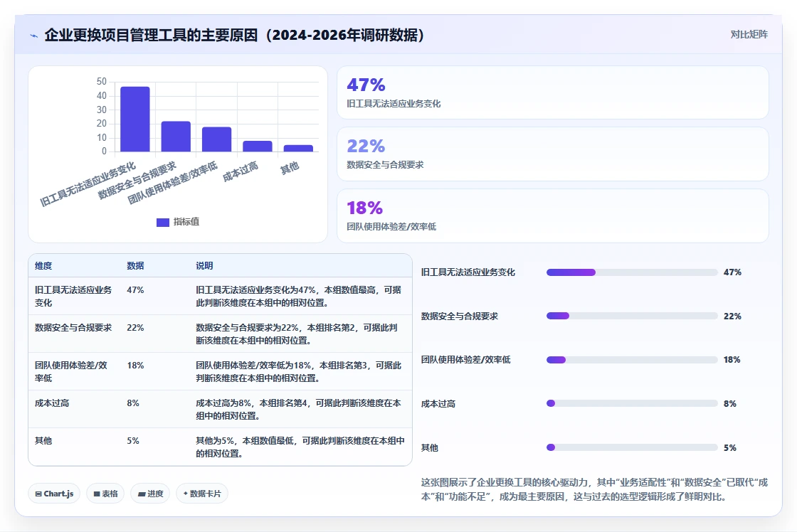The height and width of the screenshot is (532, 797).
Task: Click the 8% progress bar for 成本过高
Action: (632, 403)
